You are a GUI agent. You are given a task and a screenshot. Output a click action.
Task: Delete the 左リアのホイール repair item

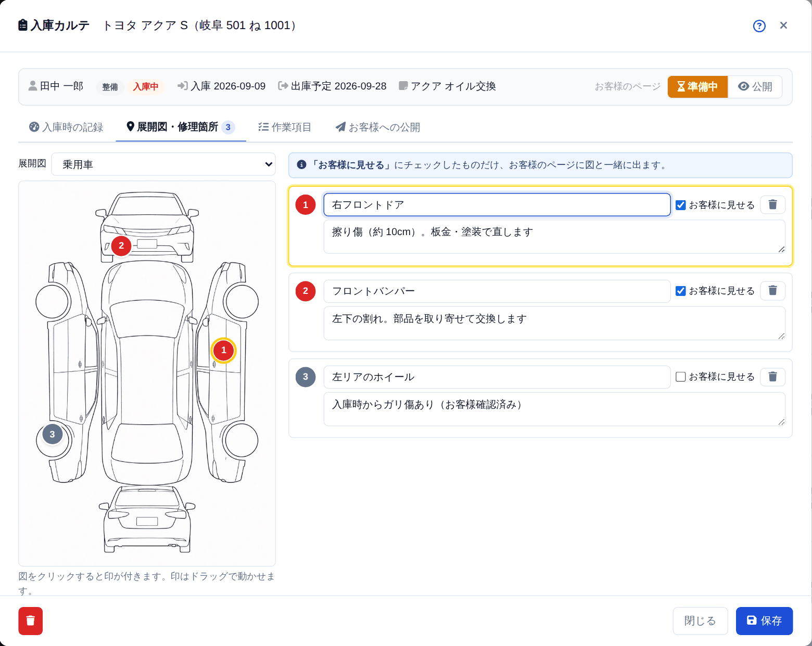(772, 377)
